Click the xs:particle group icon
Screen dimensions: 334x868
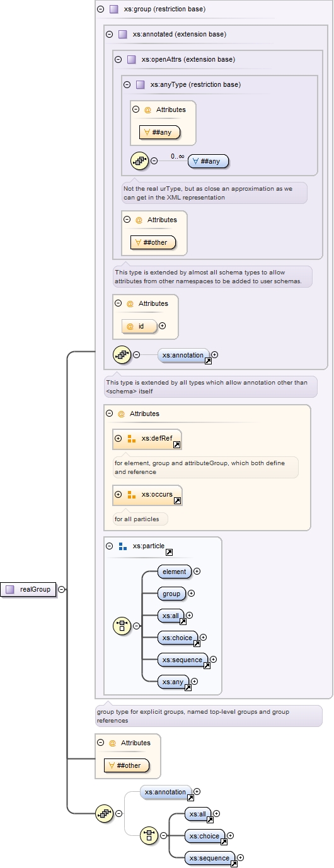pyautogui.click(x=122, y=546)
